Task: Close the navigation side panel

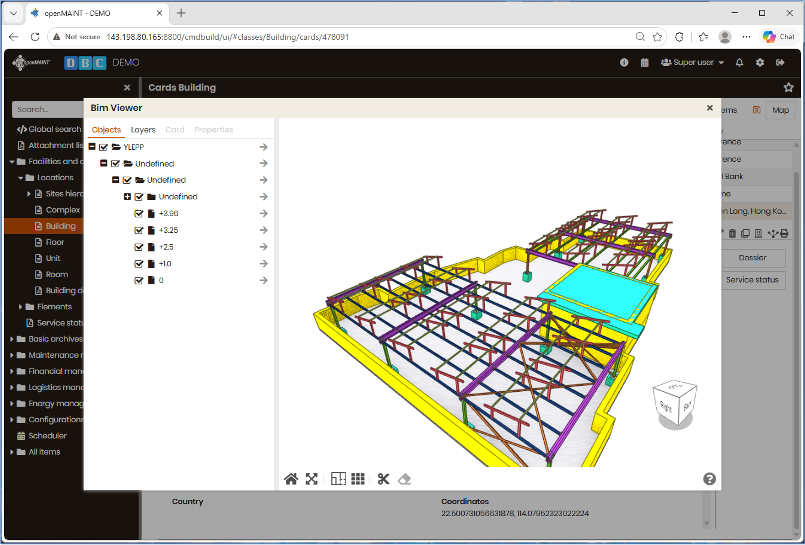Action: (127, 88)
